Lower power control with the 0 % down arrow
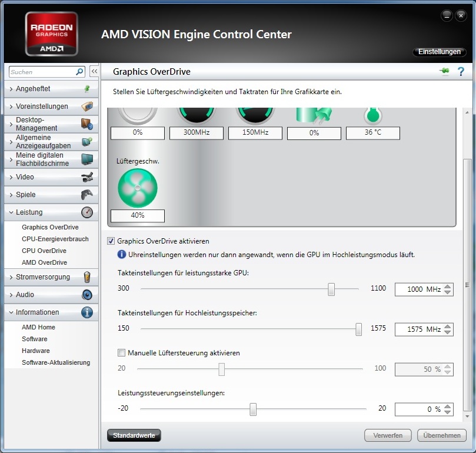The image size is (476, 453). pos(447,412)
